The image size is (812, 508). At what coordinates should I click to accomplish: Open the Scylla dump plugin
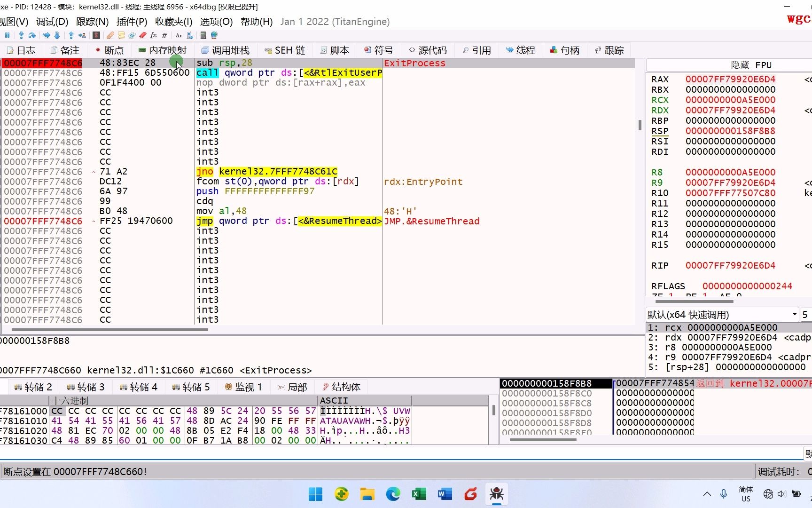(96, 35)
